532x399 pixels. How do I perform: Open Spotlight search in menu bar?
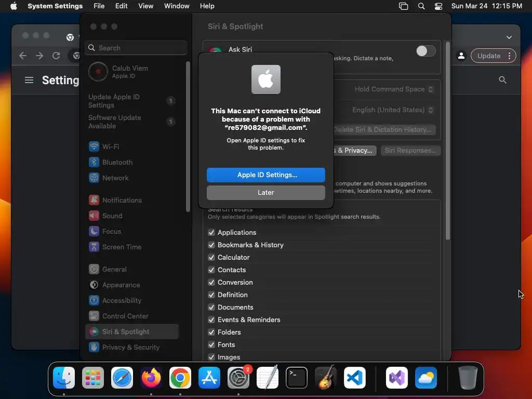click(421, 6)
